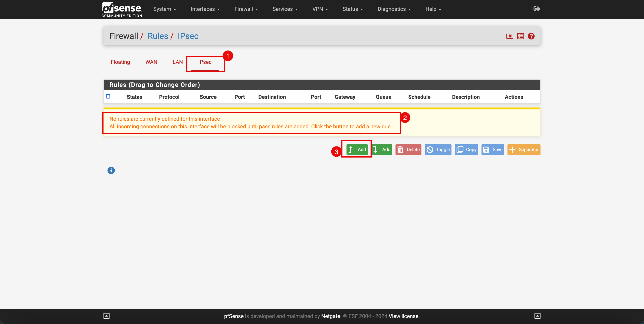Click the View license link
This screenshot has width=644, height=324.
404,316
